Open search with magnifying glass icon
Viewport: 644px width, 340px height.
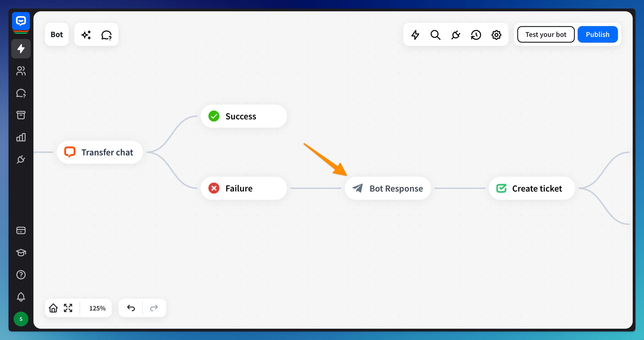[435, 35]
